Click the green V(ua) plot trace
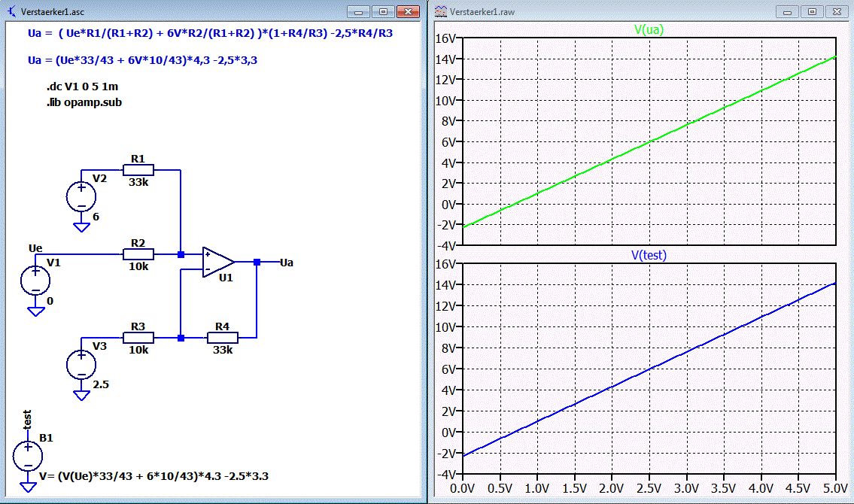Viewport: 854px width, 504px height. pyautogui.click(x=649, y=141)
